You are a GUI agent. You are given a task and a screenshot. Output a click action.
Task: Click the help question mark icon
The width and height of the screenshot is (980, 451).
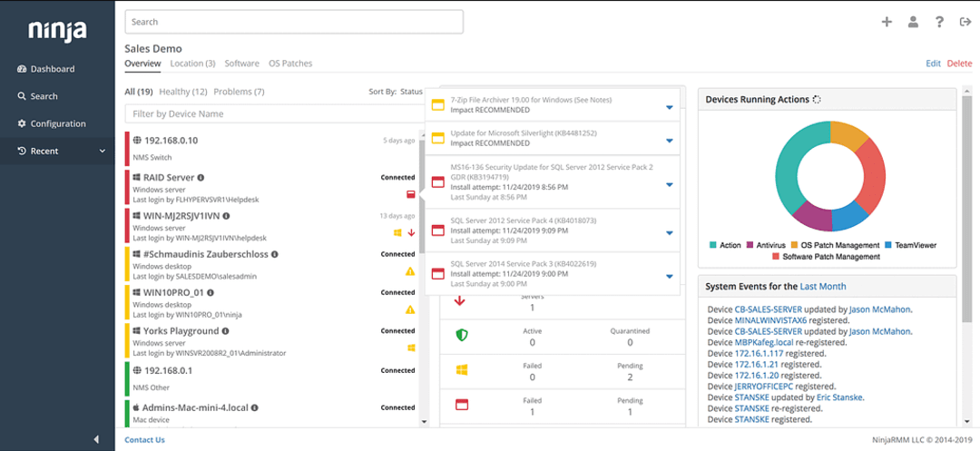coord(939,22)
